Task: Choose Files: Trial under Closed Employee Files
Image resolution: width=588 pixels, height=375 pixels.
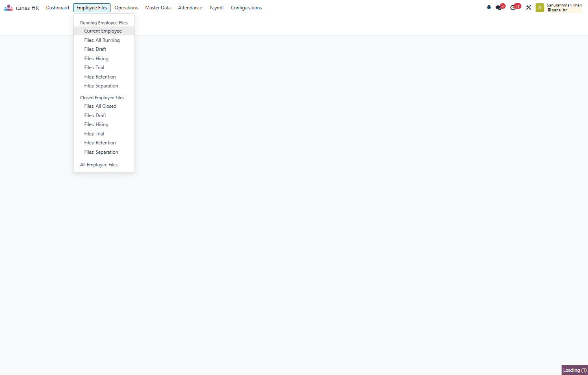Action: [x=104, y=134]
